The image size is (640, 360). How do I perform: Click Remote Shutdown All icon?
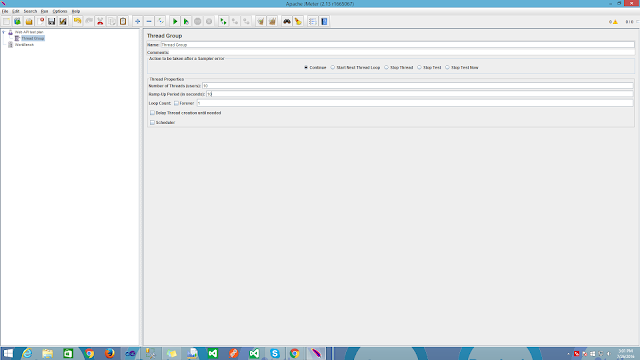pos(246,21)
